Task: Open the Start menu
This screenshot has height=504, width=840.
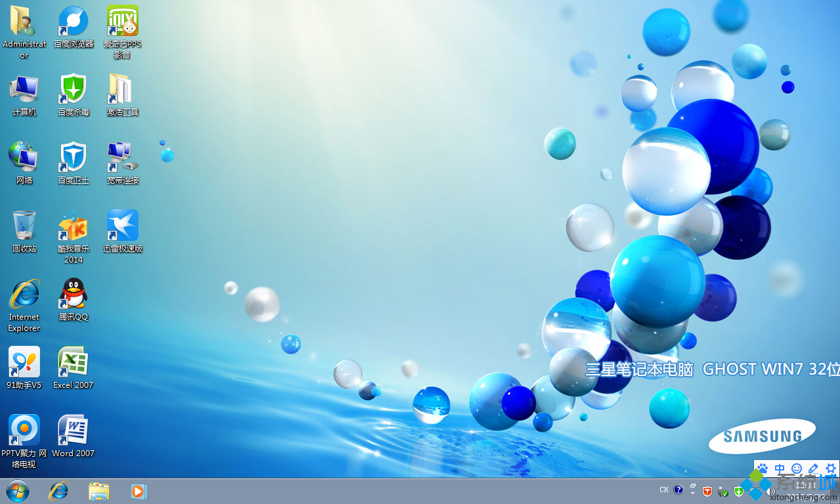Action: (x=16, y=490)
